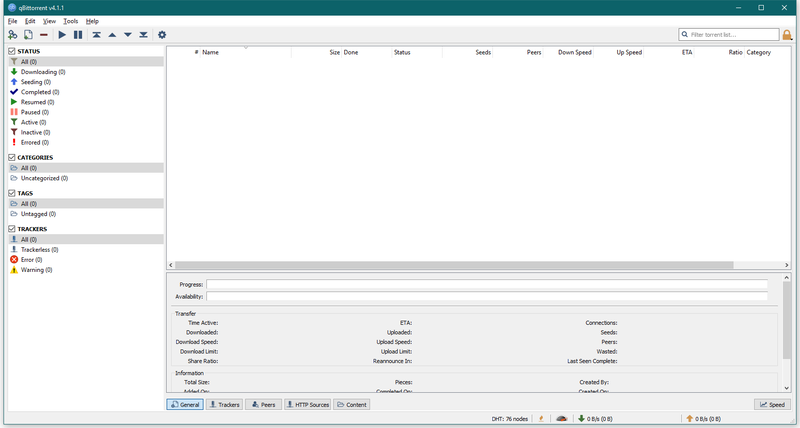This screenshot has height=428, width=800.
Task: Select All (0) under Tags
Action: (x=86, y=204)
